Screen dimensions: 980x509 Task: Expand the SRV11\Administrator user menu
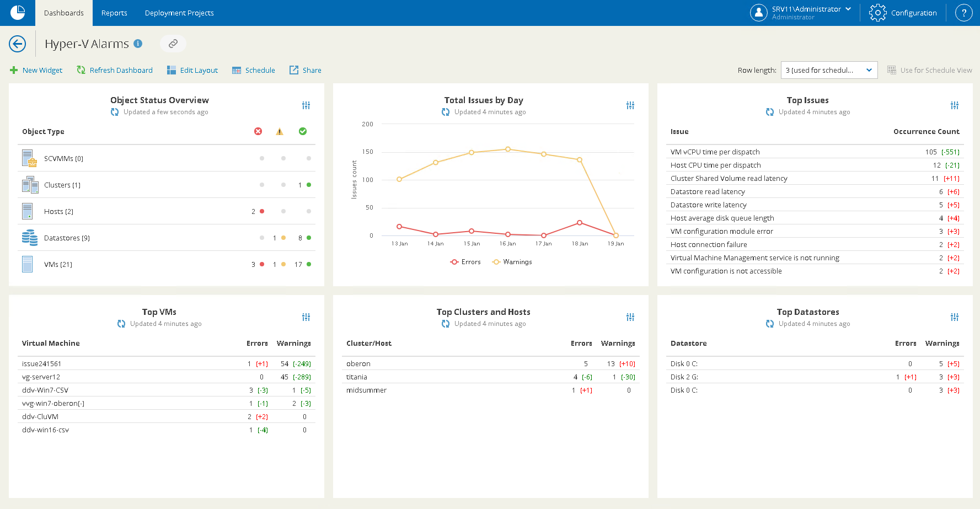pyautogui.click(x=801, y=13)
